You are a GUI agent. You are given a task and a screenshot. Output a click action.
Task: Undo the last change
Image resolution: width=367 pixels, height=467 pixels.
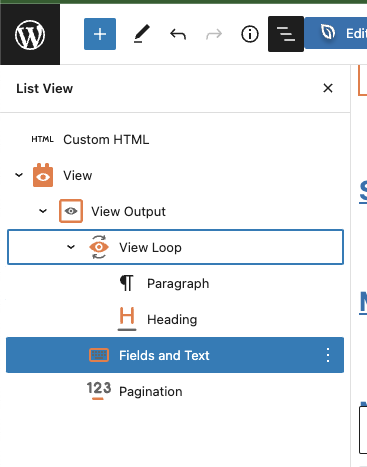[178, 34]
